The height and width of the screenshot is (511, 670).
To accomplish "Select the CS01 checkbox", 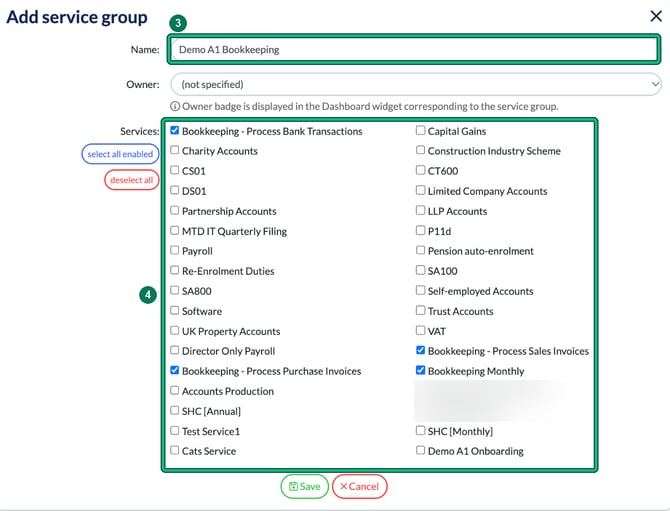I will pyautogui.click(x=174, y=170).
